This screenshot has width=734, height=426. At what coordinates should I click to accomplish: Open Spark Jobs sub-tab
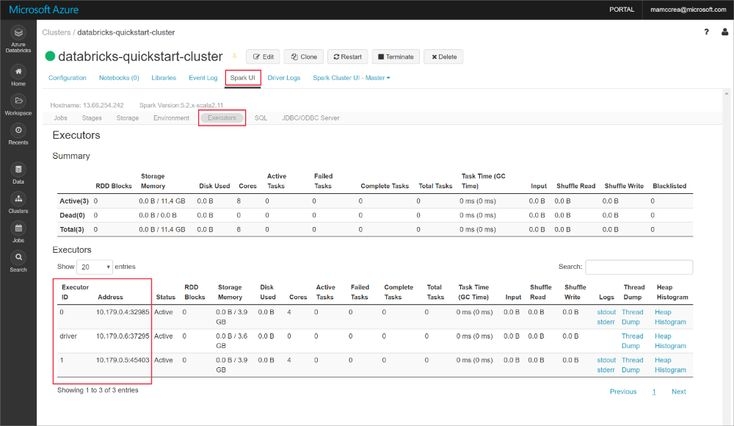click(x=60, y=118)
